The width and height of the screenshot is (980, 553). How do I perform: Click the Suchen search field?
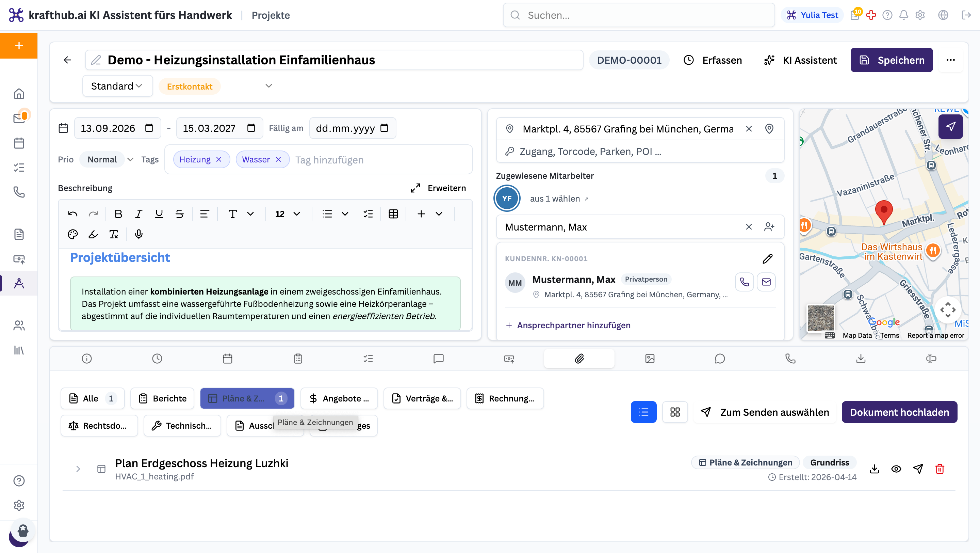pyautogui.click(x=639, y=15)
